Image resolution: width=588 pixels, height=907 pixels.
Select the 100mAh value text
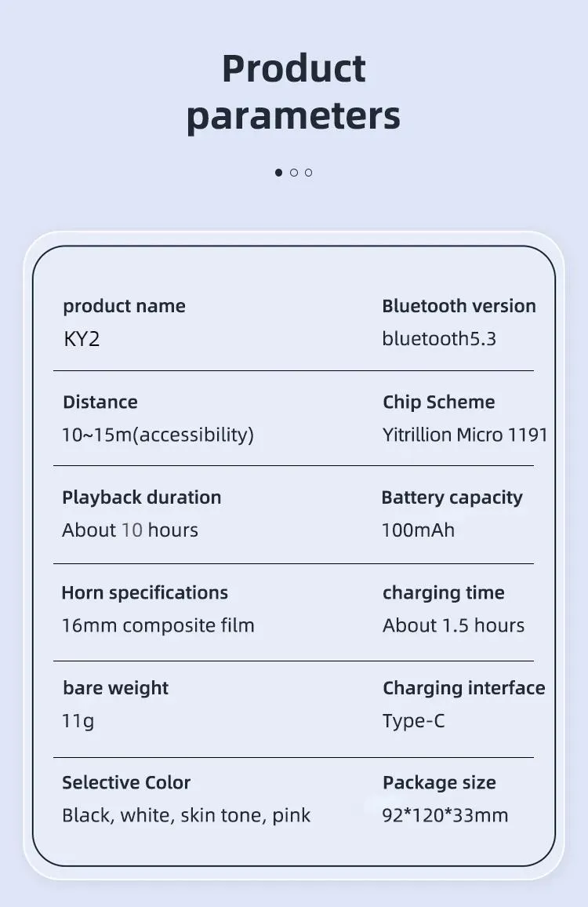pyautogui.click(x=418, y=530)
